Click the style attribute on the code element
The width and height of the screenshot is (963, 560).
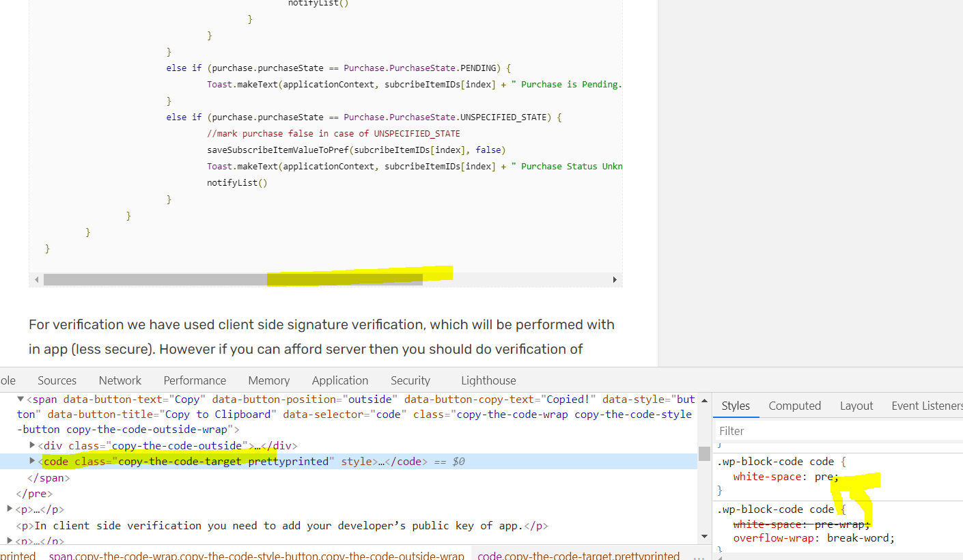point(355,462)
